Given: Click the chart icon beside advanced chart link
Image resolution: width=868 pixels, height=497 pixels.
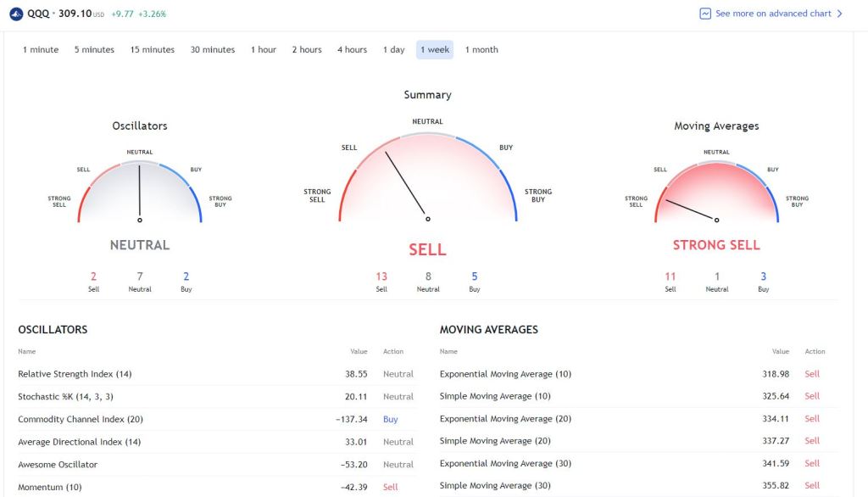Looking at the screenshot, I should point(704,14).
